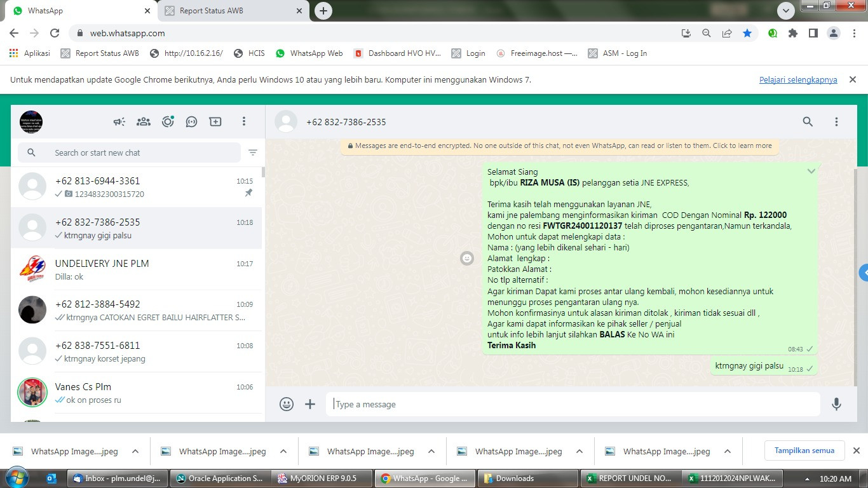This screenshot has width=868, height=488.
Task: Expand the last WhatsApp Image download menu
Action: [x=728, y=451]
